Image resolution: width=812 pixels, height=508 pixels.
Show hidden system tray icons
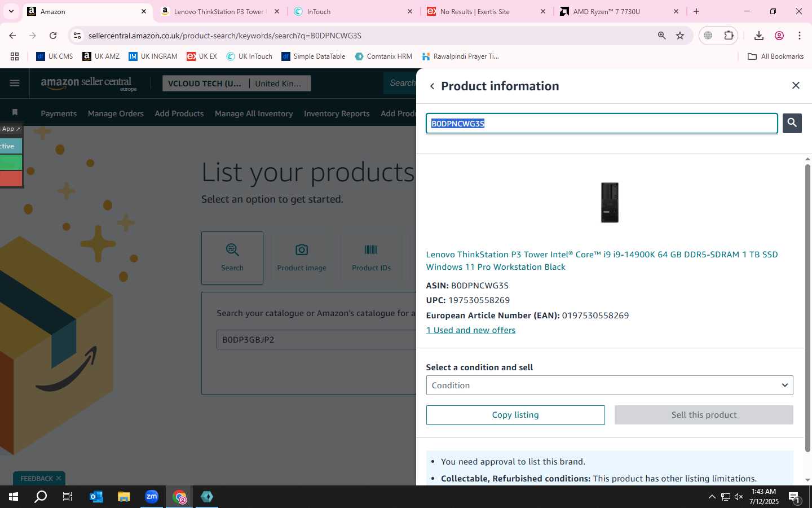712,497
